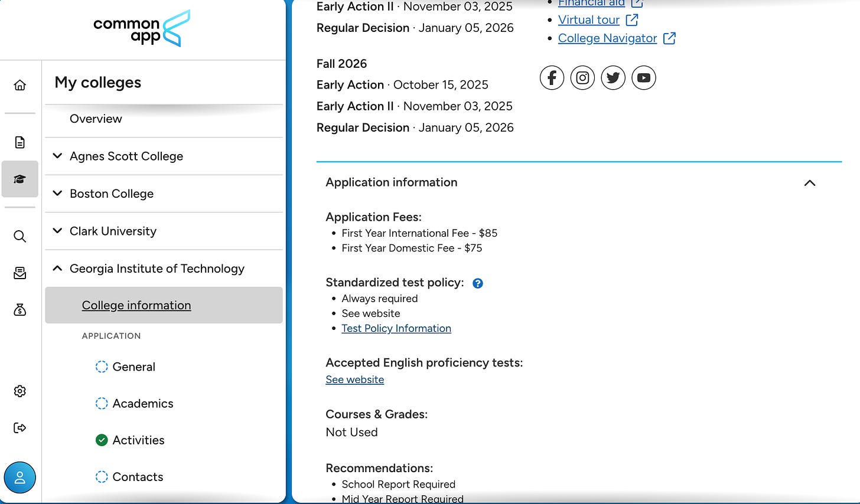Click external link icon beside College Navigator
This screenshot has height=504, width=860.
click(669, 38)
